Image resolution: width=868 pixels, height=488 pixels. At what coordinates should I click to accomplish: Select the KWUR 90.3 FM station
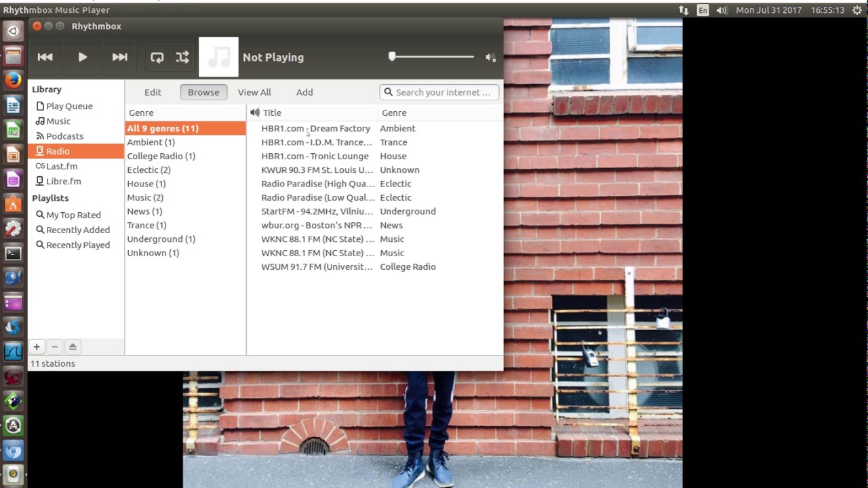point(376,170)
